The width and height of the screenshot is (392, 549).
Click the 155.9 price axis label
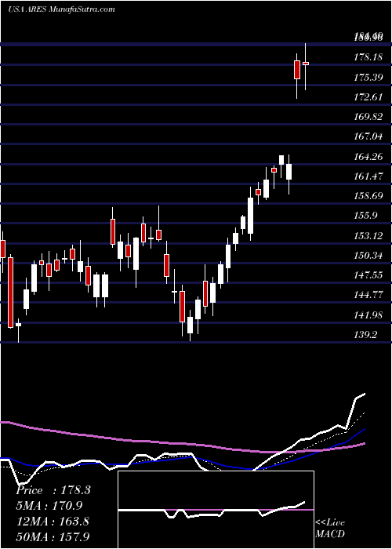[x=366, y=216]
